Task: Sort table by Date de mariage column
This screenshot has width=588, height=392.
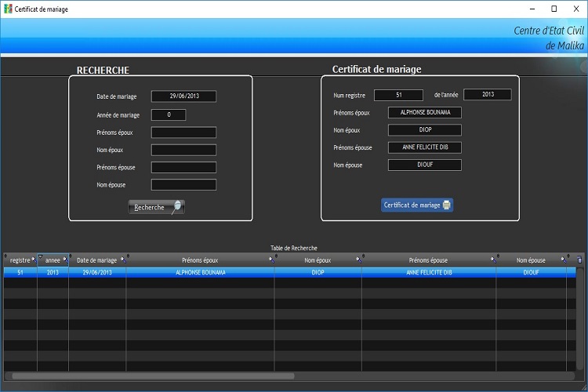Action: 96,260
